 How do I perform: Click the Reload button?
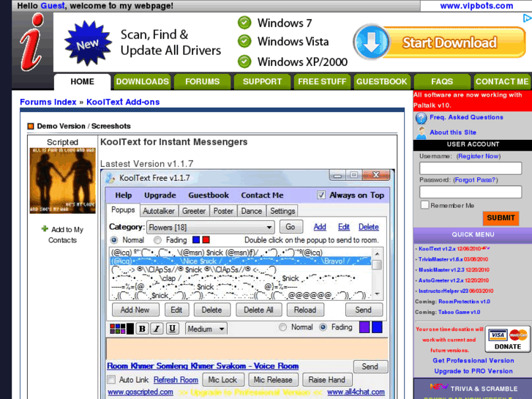point(305,310)
